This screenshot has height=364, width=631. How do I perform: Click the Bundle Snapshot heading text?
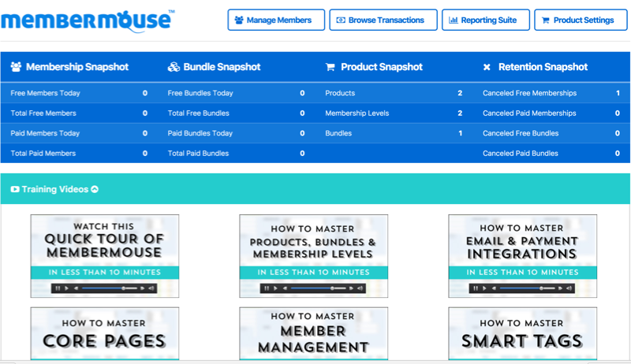click(222, 67)
